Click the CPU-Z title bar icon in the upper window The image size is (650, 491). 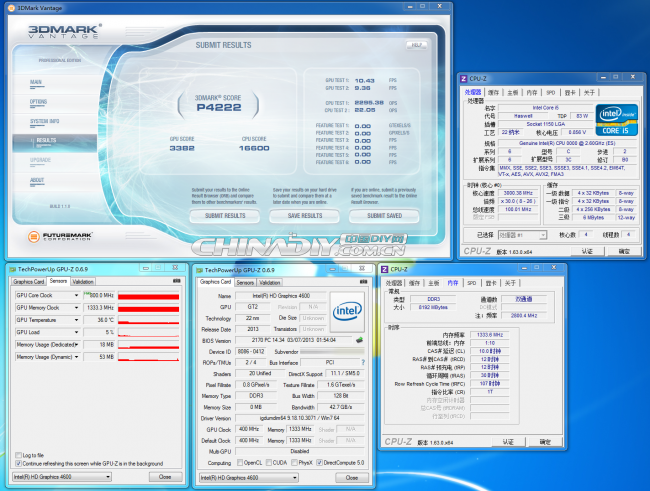click(x=464, y=78)
